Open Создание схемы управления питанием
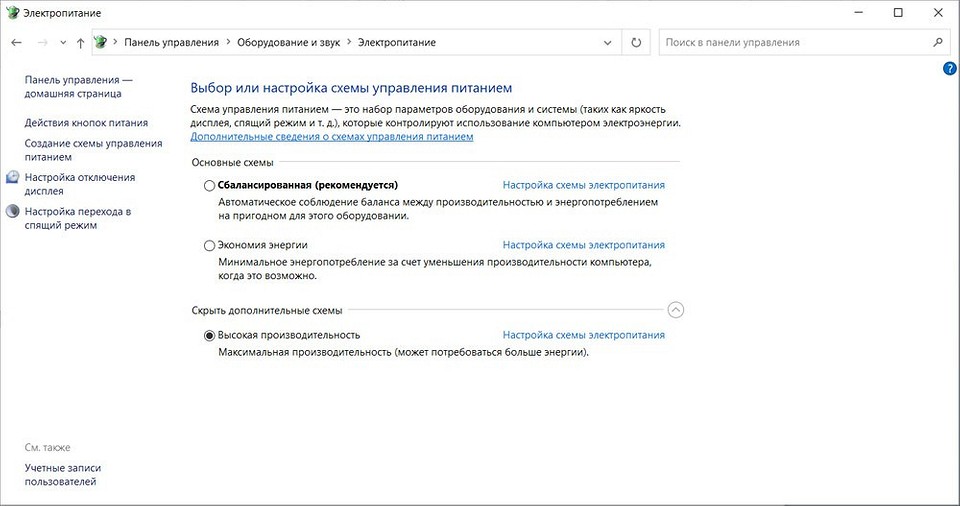 pos(93,150)
